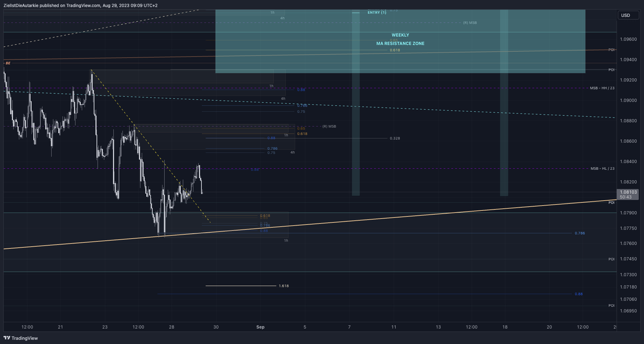The image size is (644, 344).
Task: Click the 30 date on the time axis
Action: (216, 327)
